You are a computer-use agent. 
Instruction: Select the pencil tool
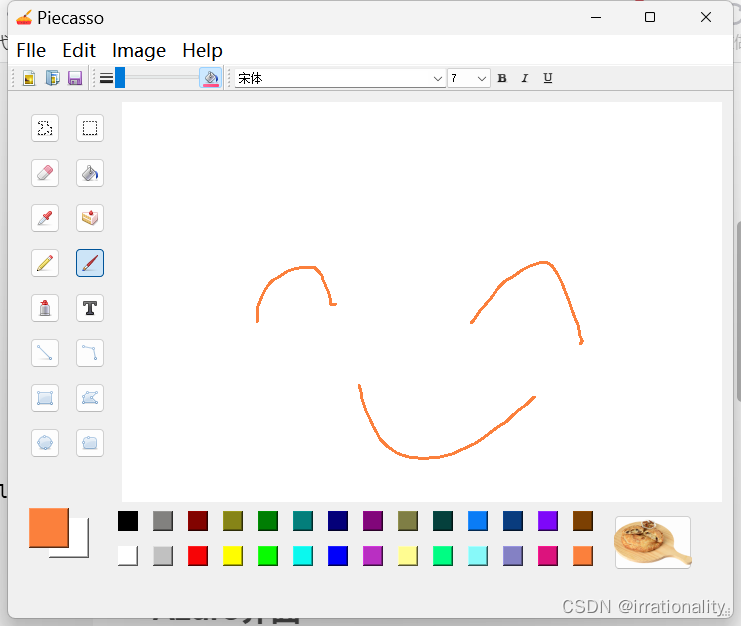coord(45,263)
